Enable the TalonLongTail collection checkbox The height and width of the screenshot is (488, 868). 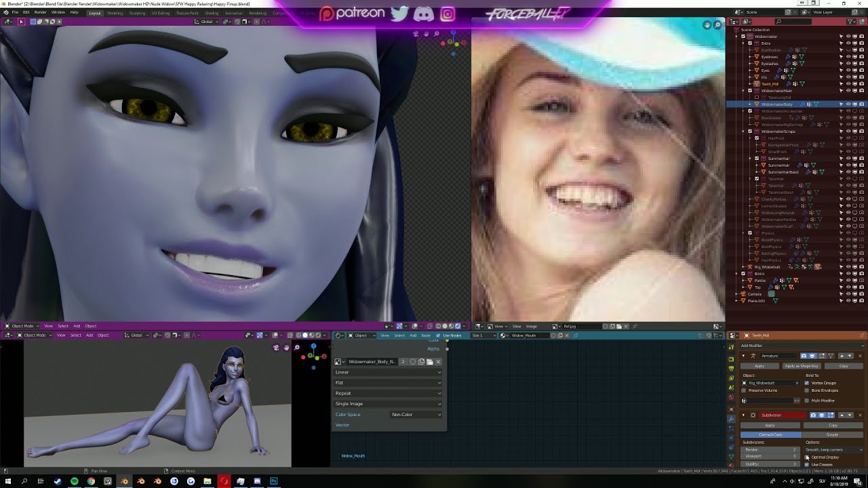(x=757, y=98)
